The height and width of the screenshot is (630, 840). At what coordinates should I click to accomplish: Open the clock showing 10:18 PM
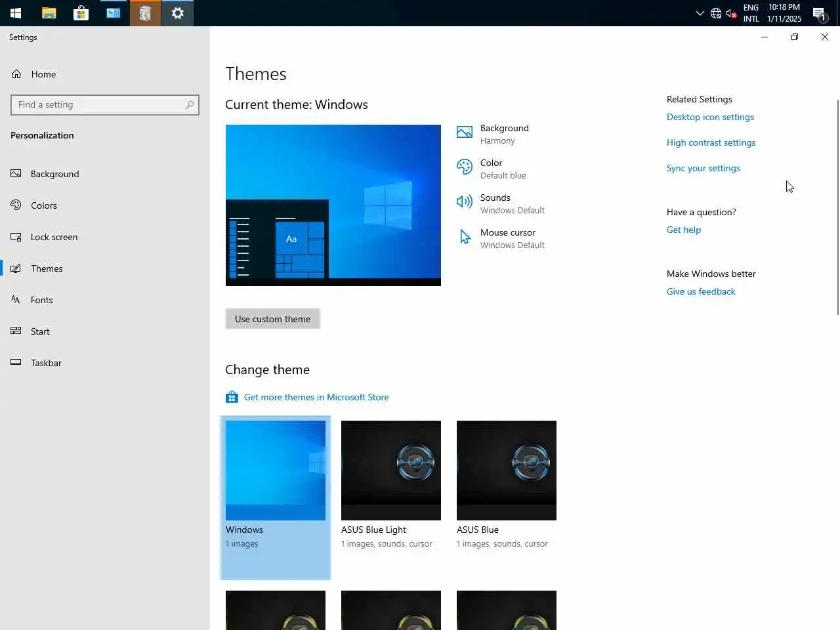[x=784, y=13]
